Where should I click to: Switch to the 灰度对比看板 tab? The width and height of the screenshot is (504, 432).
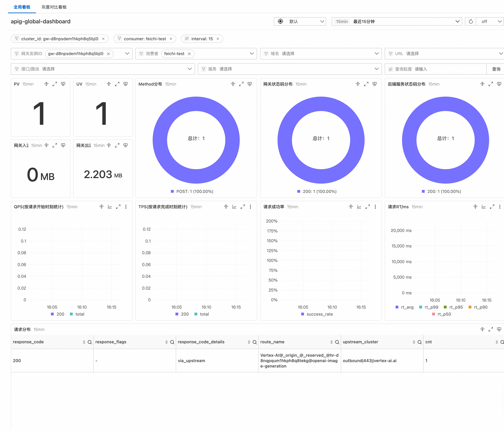(54, 7)
